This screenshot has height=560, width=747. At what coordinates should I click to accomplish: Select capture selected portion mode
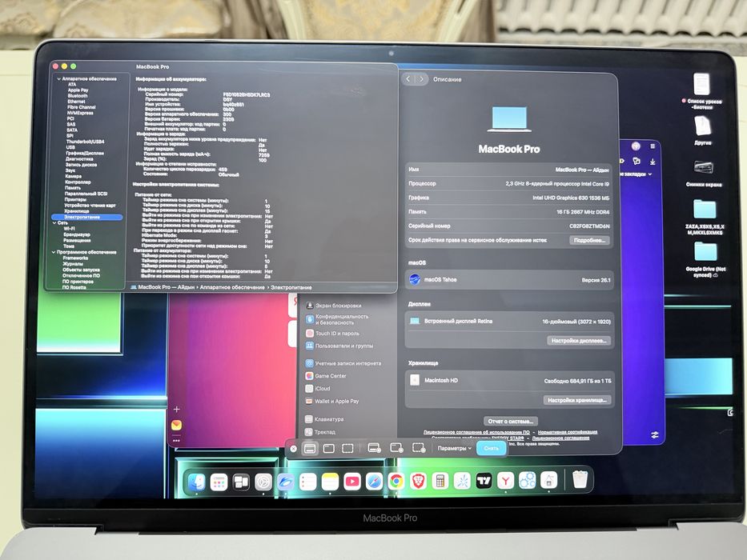(347, 449)
